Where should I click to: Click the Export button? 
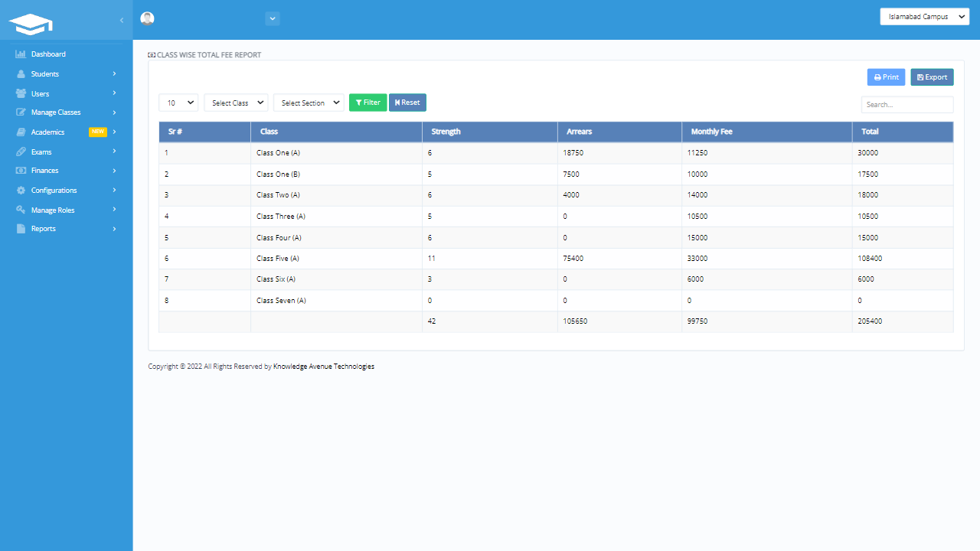pyautogui.click(x=932, y=77)
